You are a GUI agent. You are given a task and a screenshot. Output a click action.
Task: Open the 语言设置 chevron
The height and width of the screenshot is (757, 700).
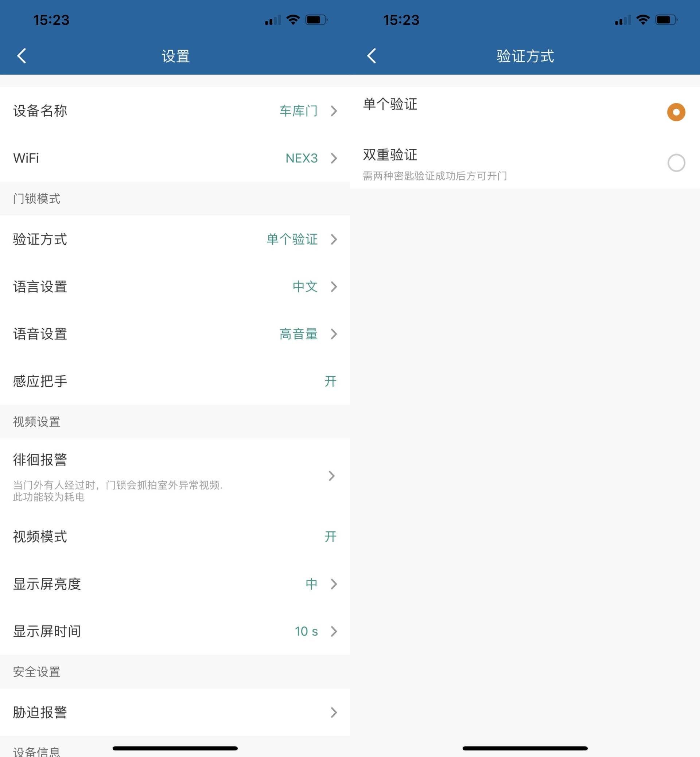click(333, 287)
